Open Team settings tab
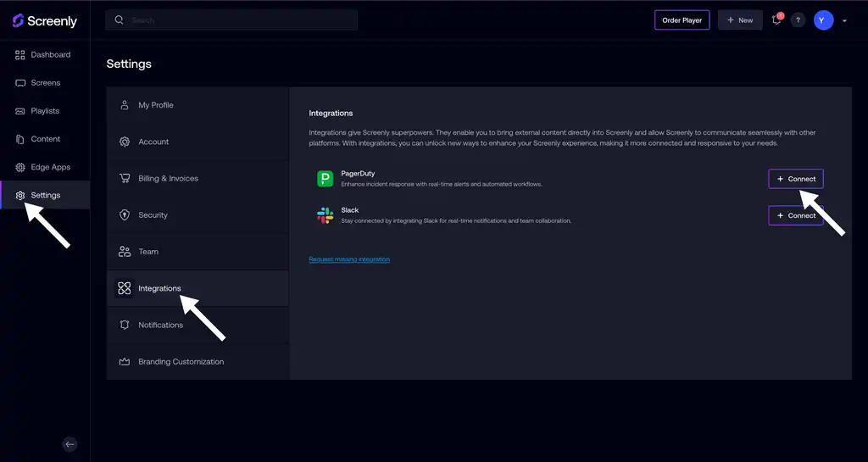 [198, 252]
